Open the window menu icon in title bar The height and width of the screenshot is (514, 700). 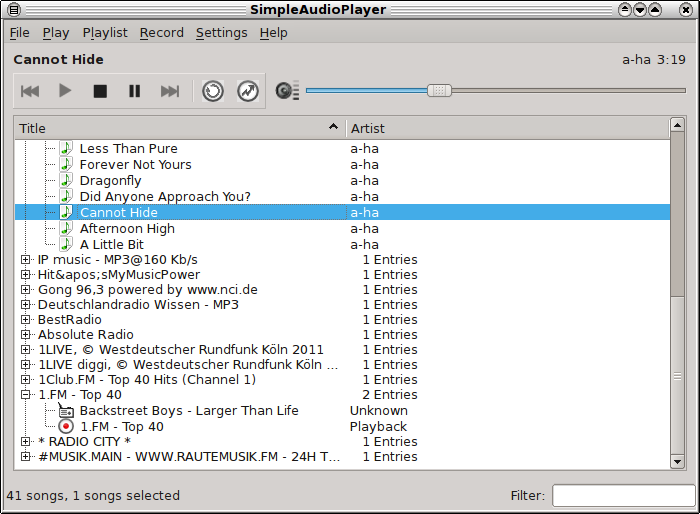[14, 9]
